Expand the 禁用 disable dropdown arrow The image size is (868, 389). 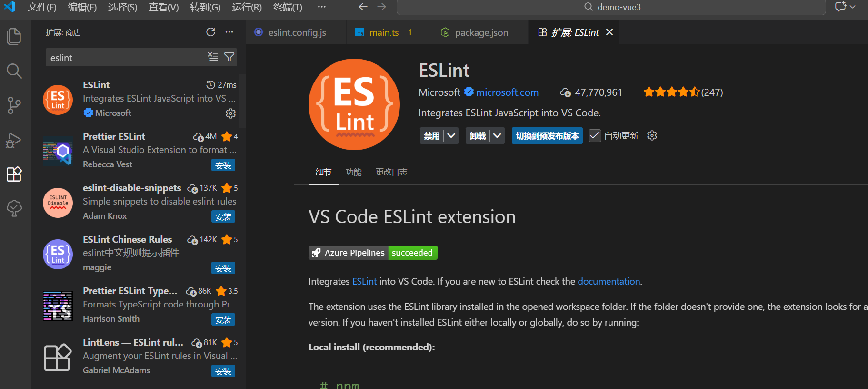[451, 135]
